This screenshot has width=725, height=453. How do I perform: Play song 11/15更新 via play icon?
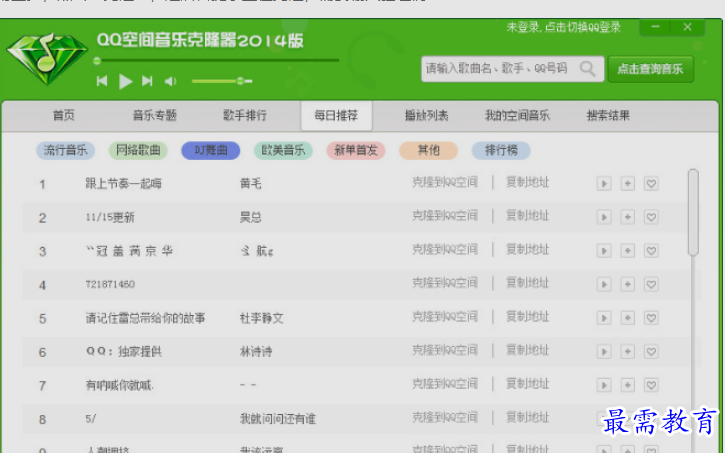(x=604, y=217)
